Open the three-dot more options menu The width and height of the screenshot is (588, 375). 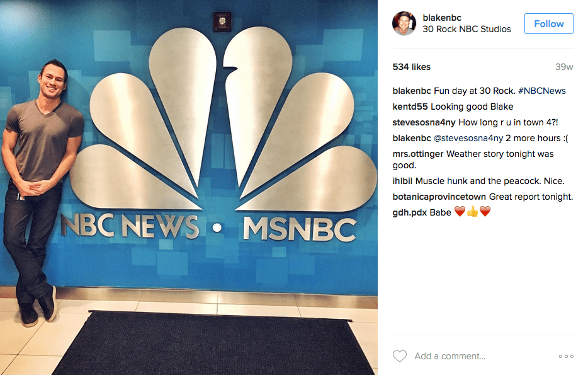click(x=566, y=356)
